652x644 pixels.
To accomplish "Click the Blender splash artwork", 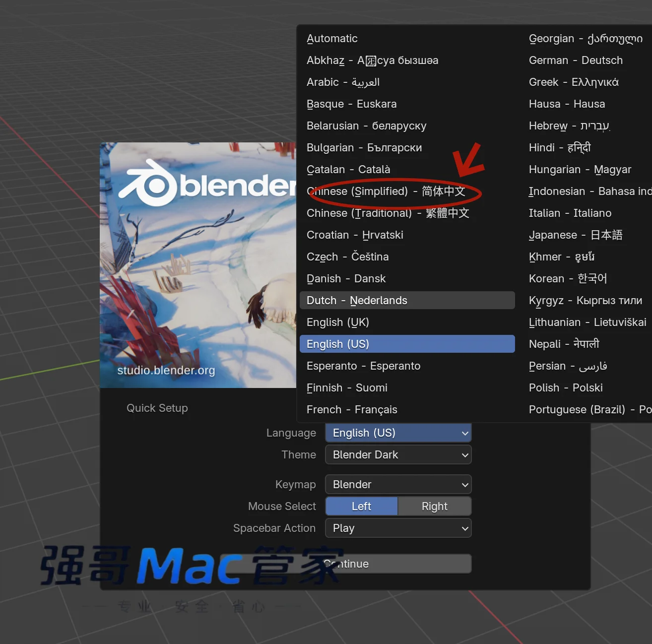I will pyautogui.click(x=198, y=265).
